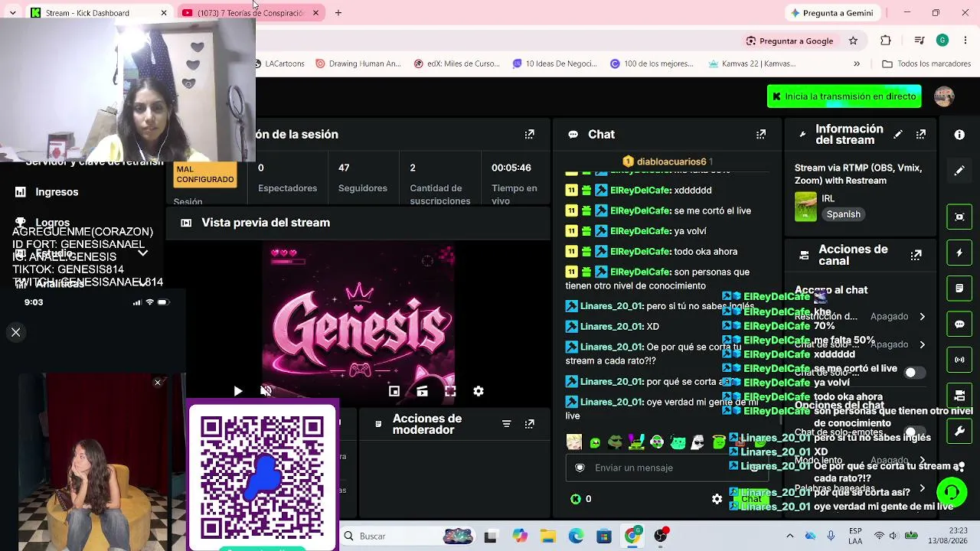Click Preguntar a Google in address bar

point(789,41)
